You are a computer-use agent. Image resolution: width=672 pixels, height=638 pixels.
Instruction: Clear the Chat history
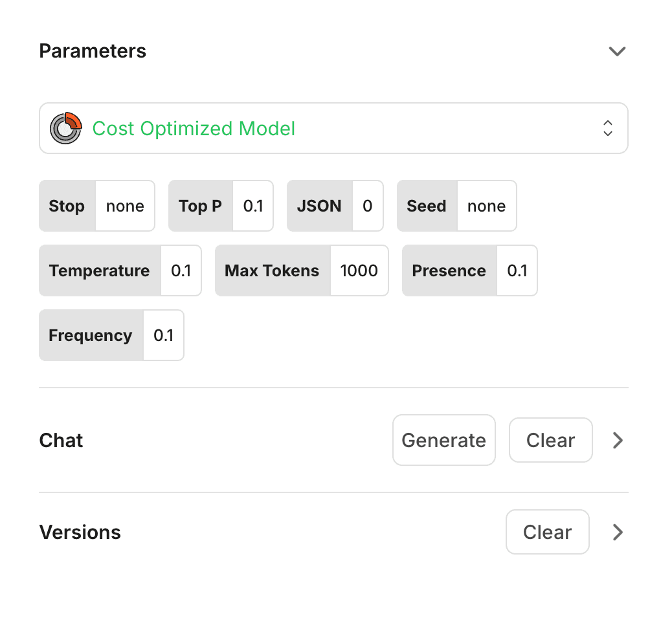(x=550, y=441)
